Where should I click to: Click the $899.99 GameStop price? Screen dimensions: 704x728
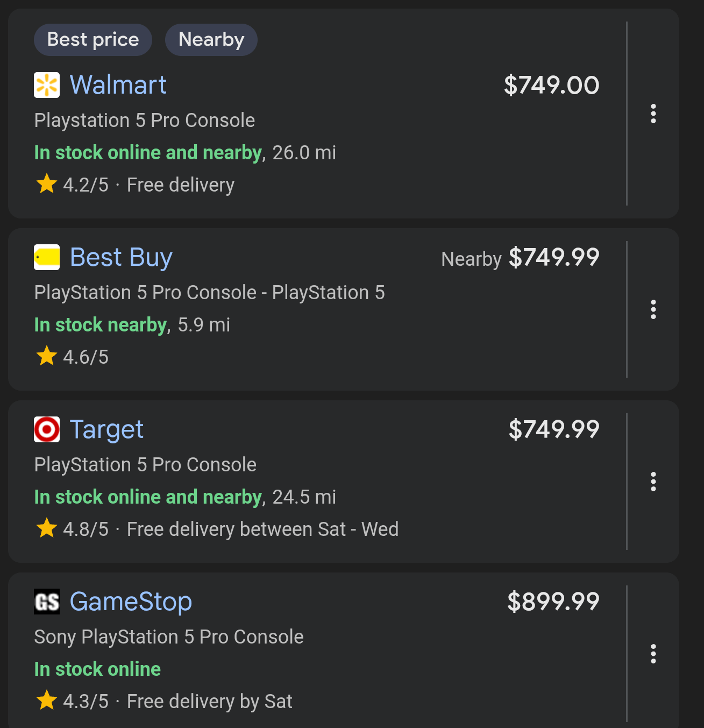[553, 602]
